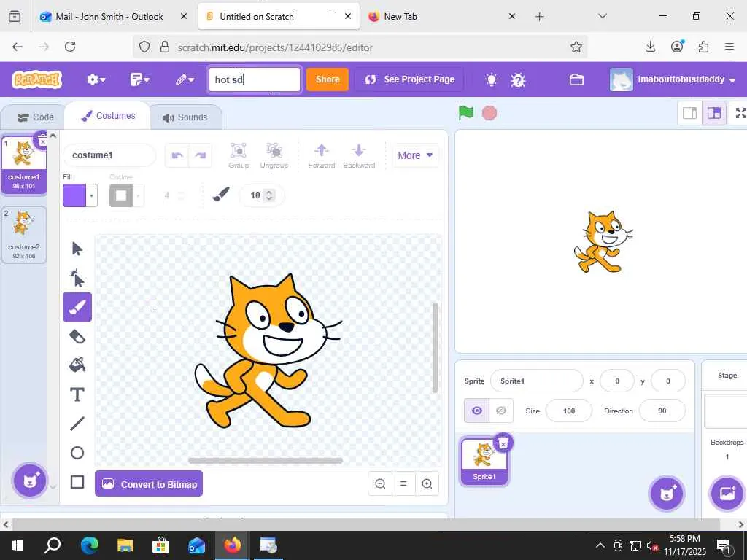Show the sprite with eye icon
This screenshot has width=747, height=560.
click(477, 411)
